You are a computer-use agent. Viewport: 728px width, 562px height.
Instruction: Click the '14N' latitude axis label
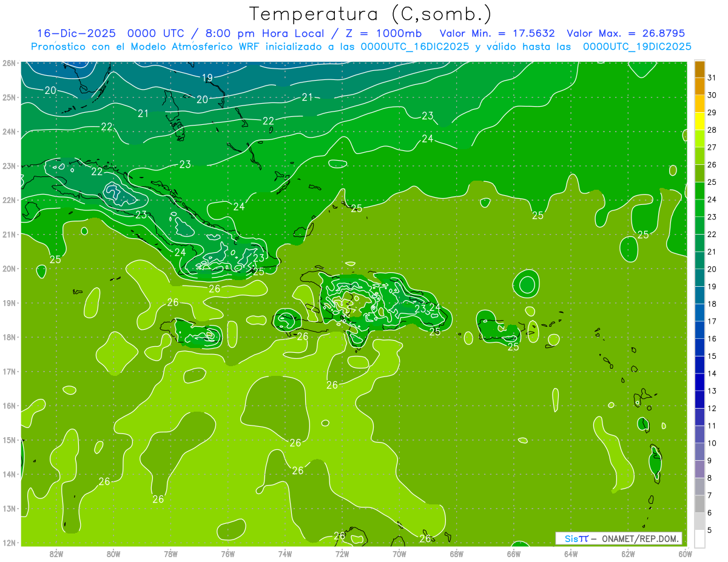click(x=8, y=474)
